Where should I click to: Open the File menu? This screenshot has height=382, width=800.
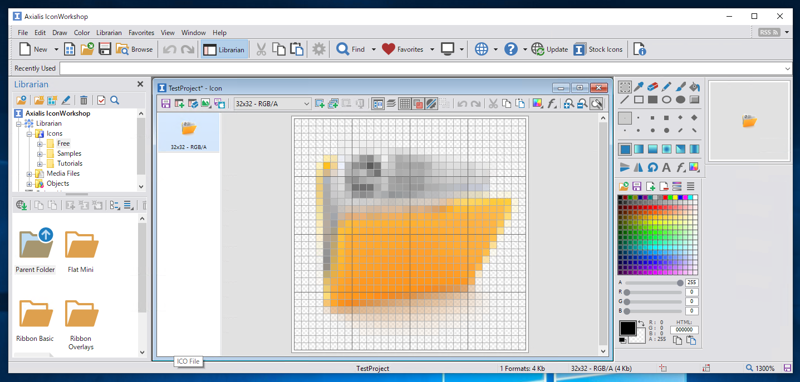23,33
